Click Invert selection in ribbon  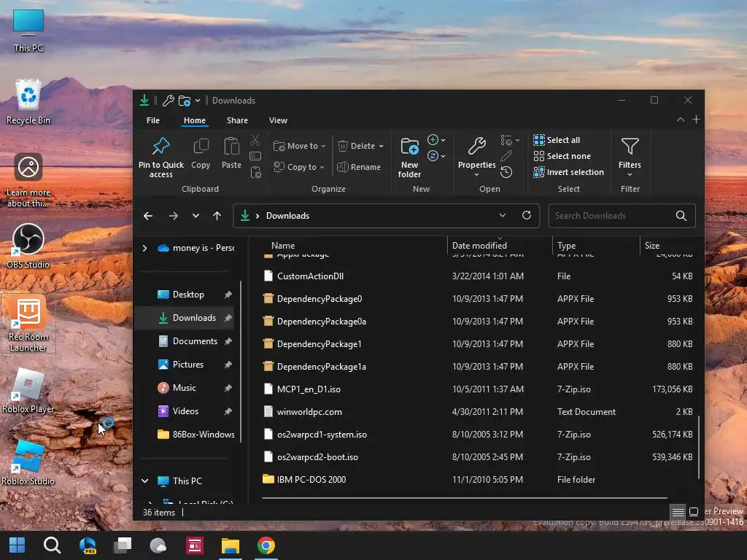pos(568,172)
